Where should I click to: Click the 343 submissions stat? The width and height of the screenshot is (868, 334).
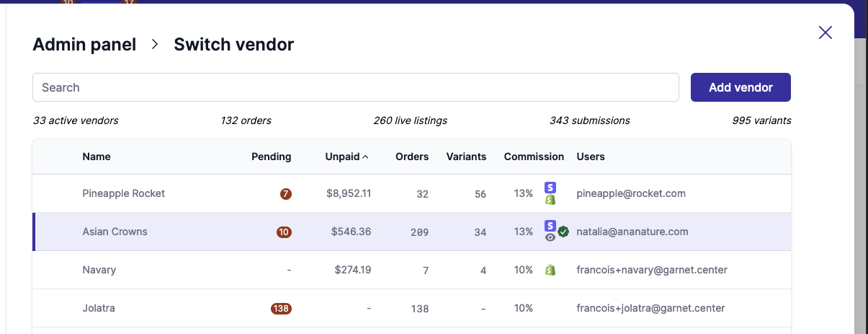point(590,120)
